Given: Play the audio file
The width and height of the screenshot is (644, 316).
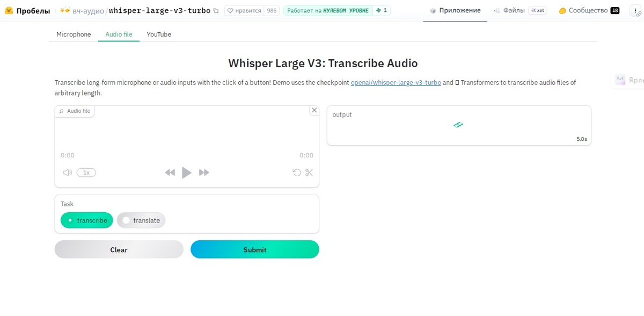Looking at the screenshot, I should [x=187, y=173].
